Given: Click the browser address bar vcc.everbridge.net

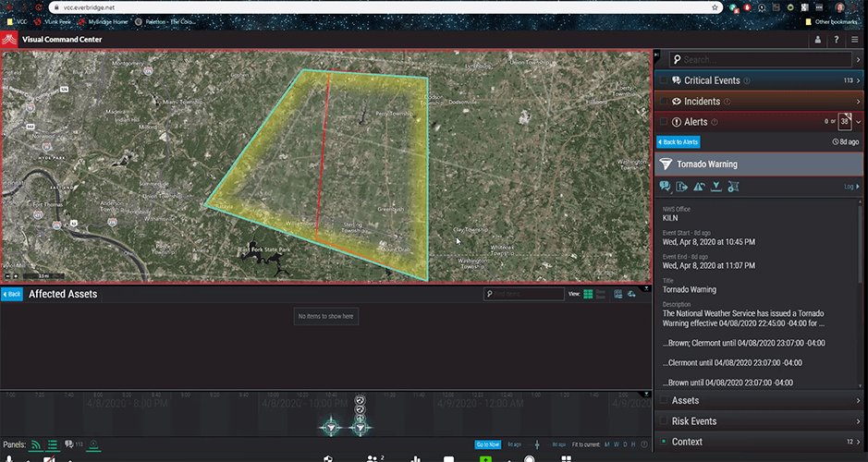Looking at the screenshot, I should [385, 7].
